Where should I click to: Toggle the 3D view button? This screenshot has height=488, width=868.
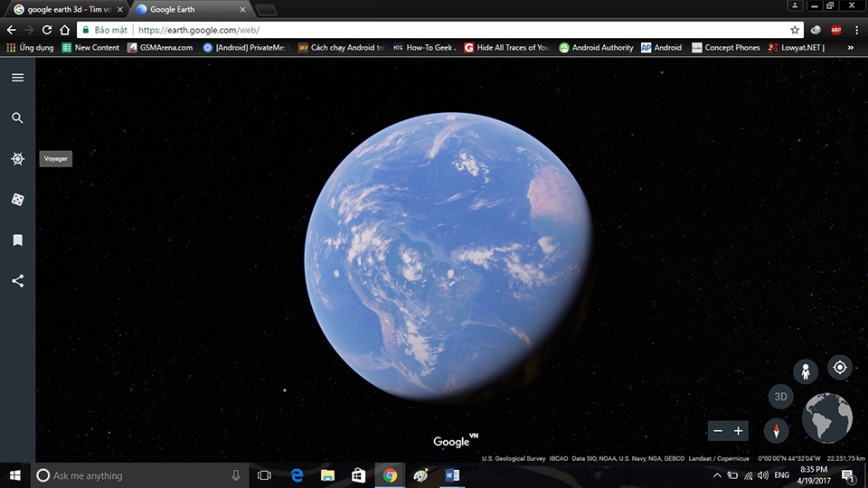coord(780,397)
